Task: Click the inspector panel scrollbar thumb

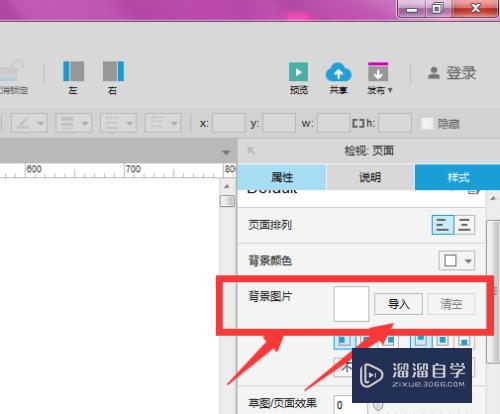Action: 493,292
